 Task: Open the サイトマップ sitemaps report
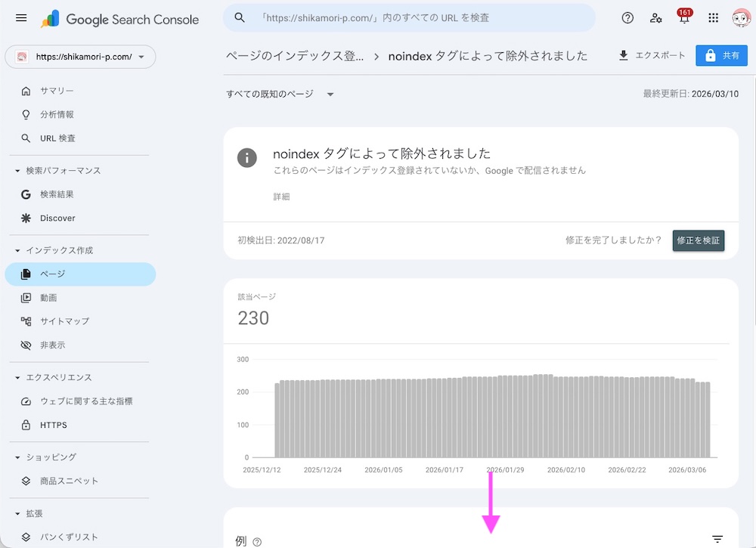coord(60,320)
